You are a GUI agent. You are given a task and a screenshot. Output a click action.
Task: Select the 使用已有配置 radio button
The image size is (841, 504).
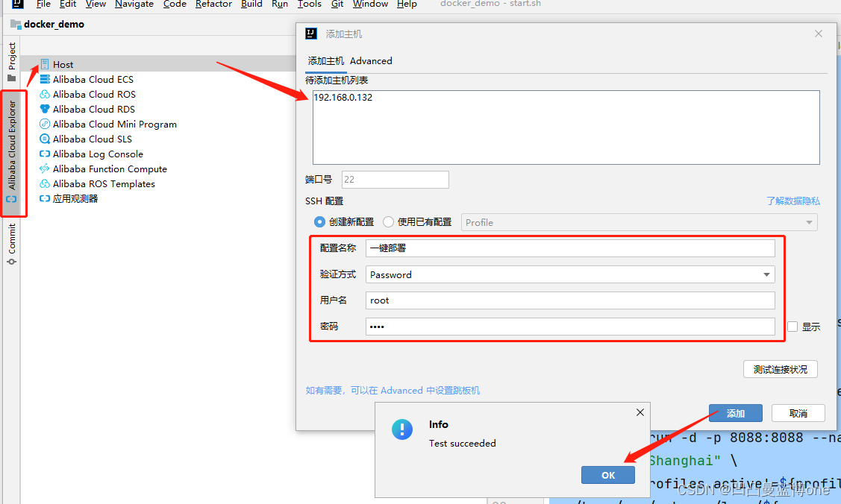(x=388, y=221)
